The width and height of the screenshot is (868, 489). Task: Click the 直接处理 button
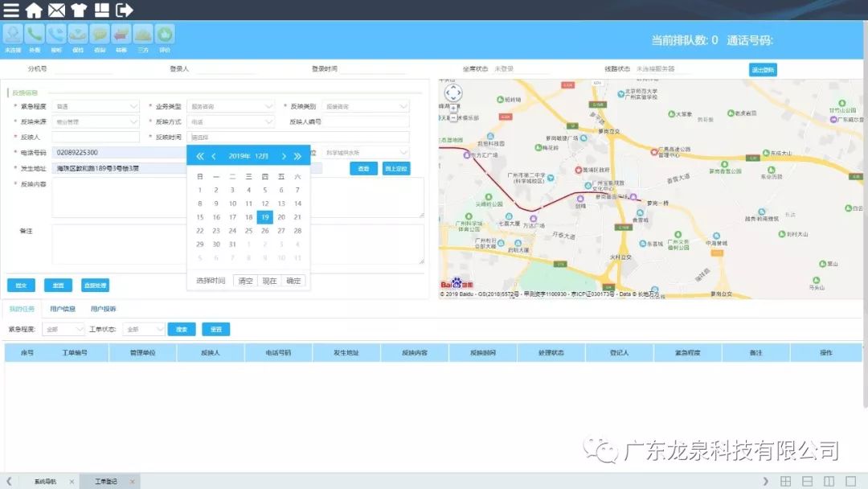point(95,285)
